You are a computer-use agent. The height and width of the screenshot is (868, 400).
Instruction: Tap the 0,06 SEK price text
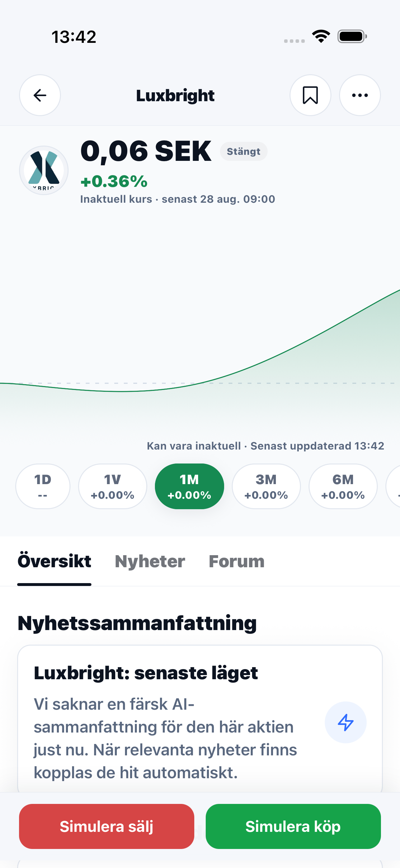(146, 151)
